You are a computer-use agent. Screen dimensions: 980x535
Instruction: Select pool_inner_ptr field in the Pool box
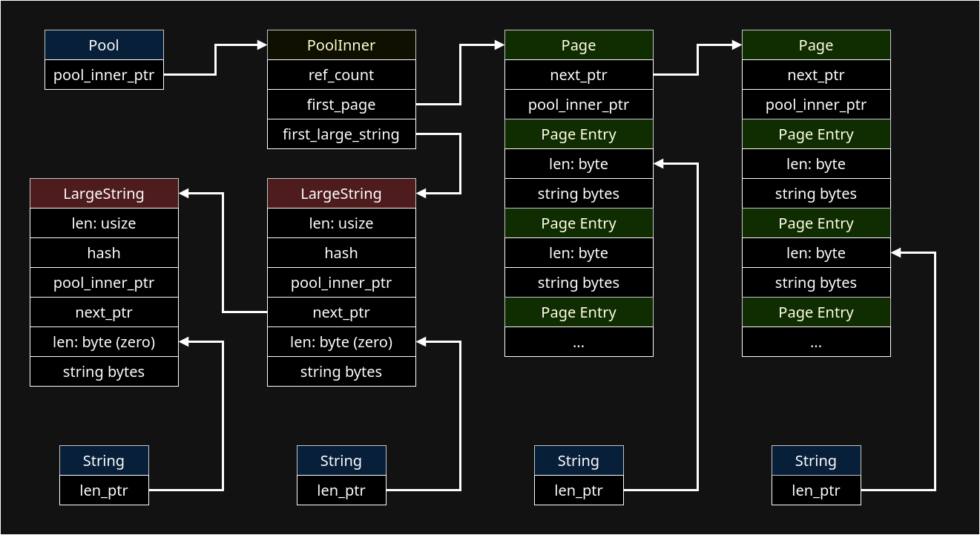(104, 75)
